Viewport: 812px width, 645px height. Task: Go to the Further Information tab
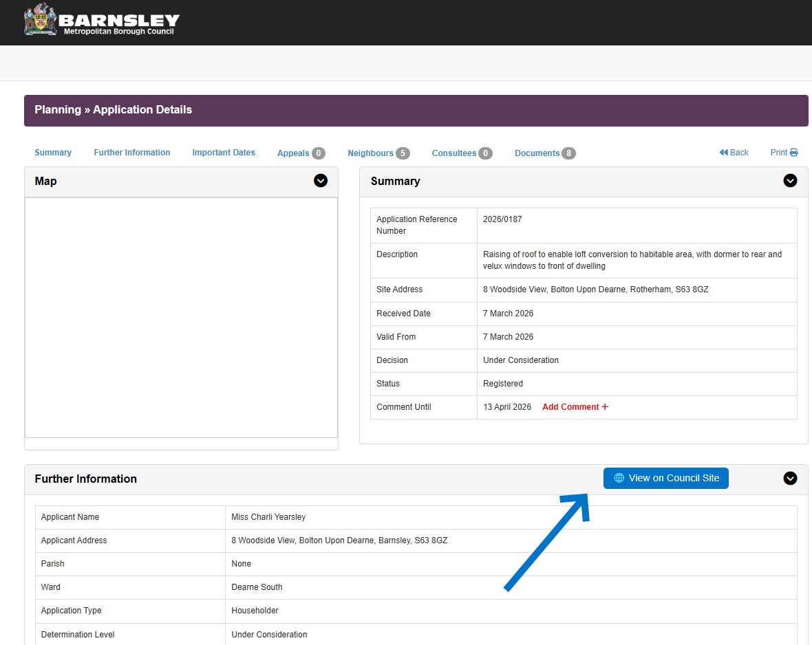(x=132, y=153)
